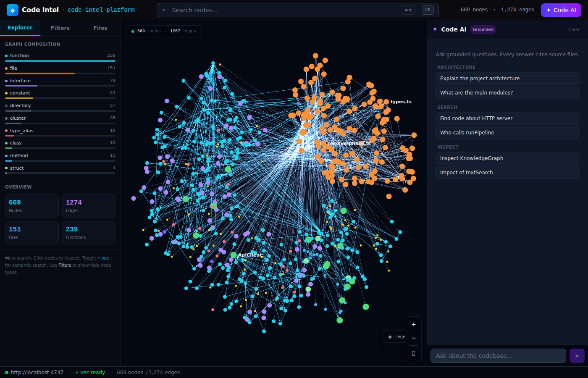Click the types.ts node in graph
This screenshot has height=378, width=588.
click(386, 102)
